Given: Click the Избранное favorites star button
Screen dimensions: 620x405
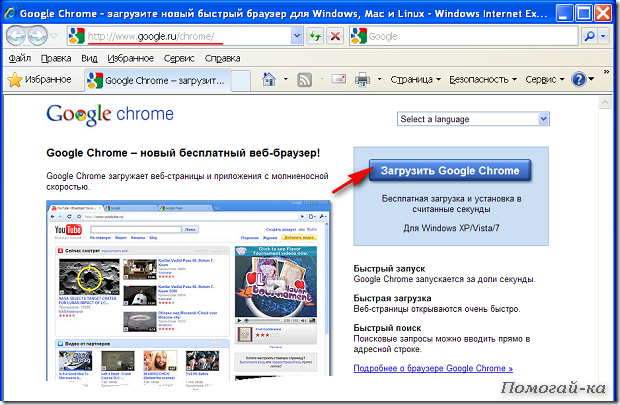Looking at the screenshot, I should tap(40, 79).
